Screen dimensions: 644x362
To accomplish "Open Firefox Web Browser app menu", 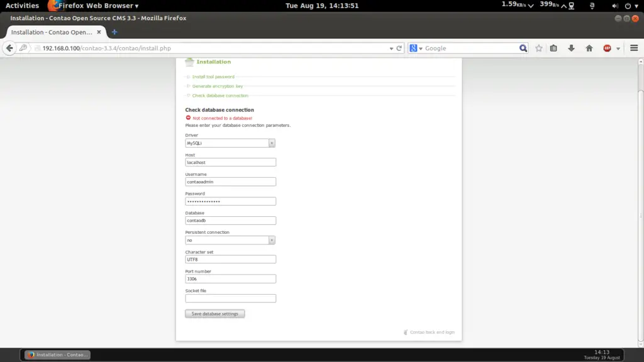I will (99, 6).
